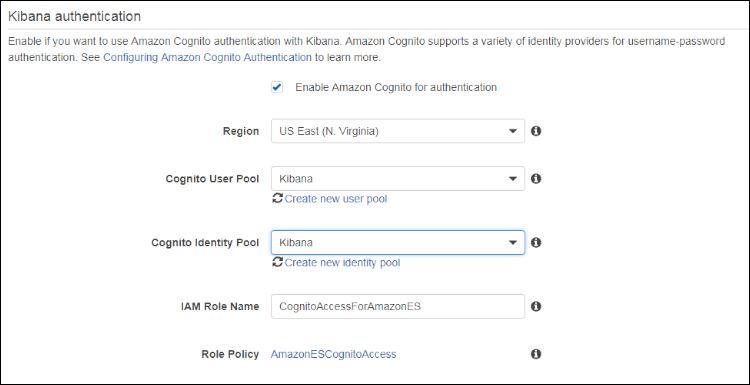Click refresh icon beside Create new user pool
The height and width of the screenshot is (385, 750).
point(277,198)
